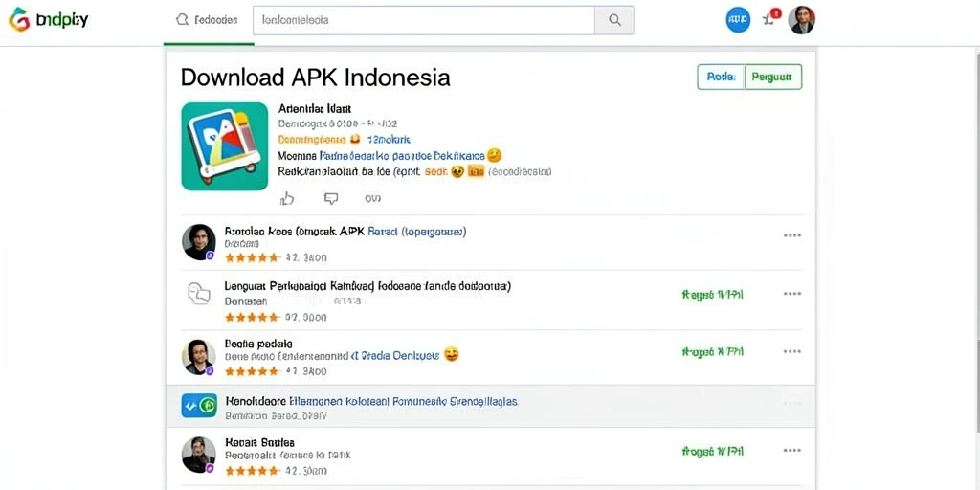Screen dimensions: 980x490
Task: Click star rating in Rorolae Keos row
Action: (x=252, y=257)
